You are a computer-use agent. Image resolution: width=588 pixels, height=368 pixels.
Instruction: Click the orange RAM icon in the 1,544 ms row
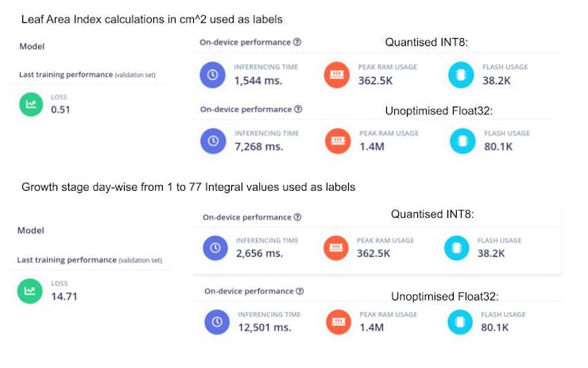coord(337,75)
